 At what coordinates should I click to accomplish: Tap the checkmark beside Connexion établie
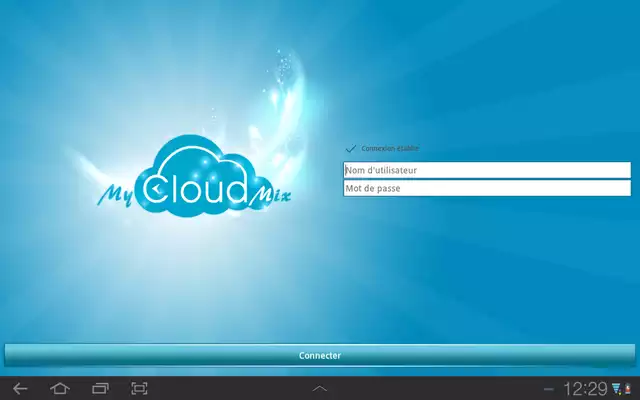(351, 149)
